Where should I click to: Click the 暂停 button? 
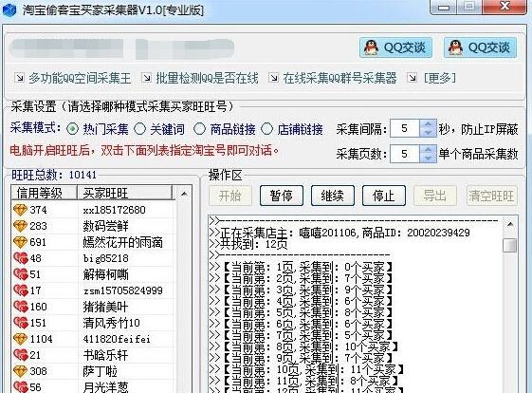pyautogui.click(x=282, y=196)
